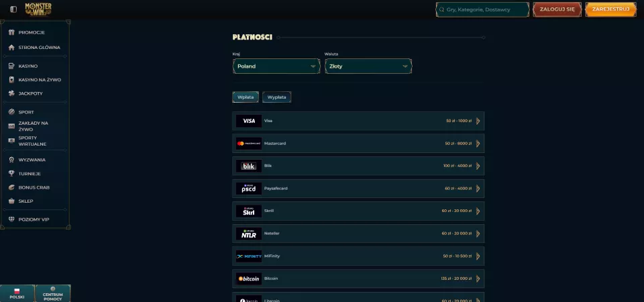Switch to the Wypłata tab
This screenshot has width=644, height=302.
point(276,97)
